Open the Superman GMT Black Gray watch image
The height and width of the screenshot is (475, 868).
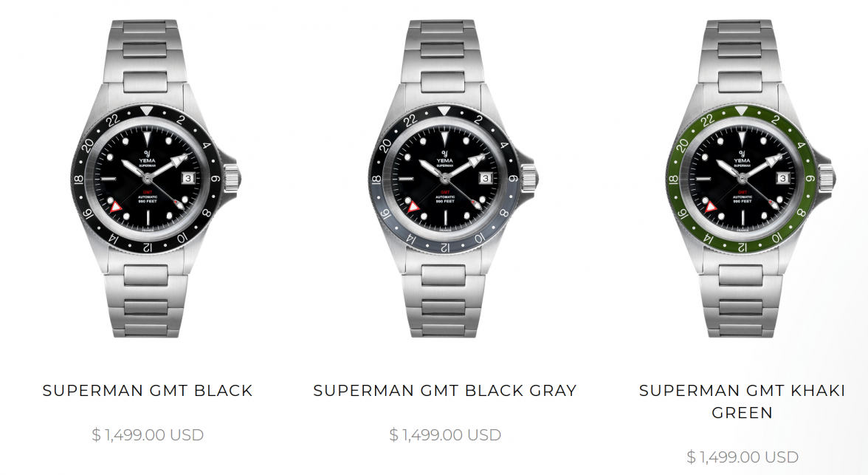point(445,177)
